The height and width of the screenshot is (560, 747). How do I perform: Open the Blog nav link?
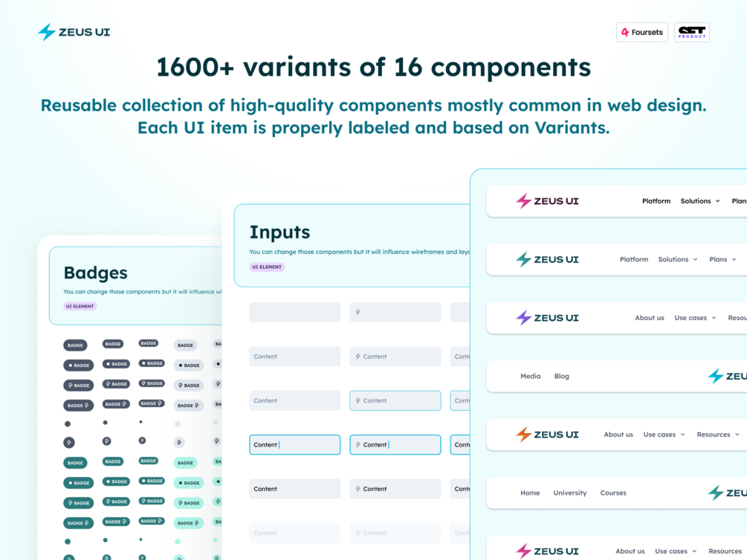(562, 377)
